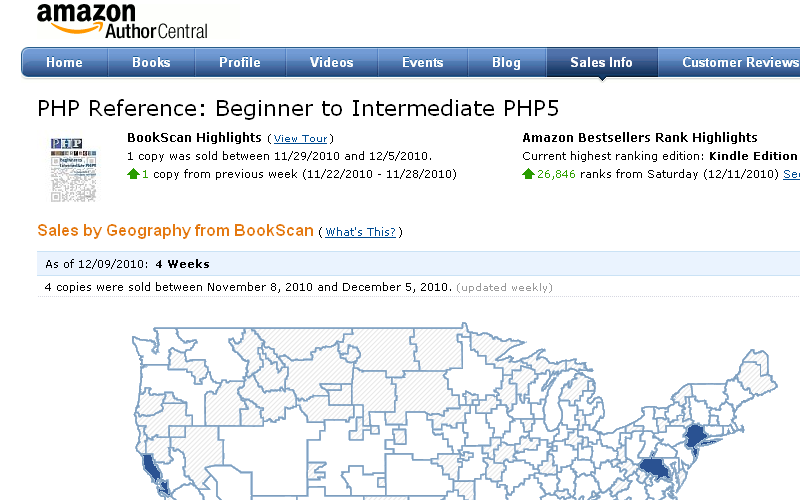Open the Videos tab
Screen dimensions: 800x500
coord(332,62)
